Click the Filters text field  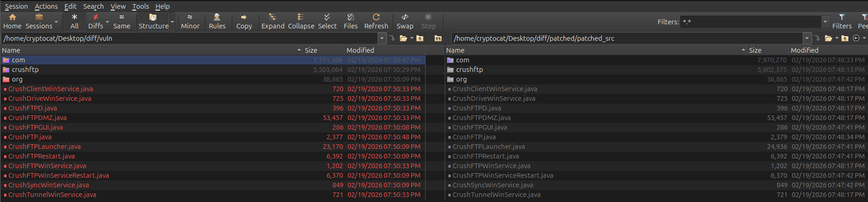pos(751,22)
